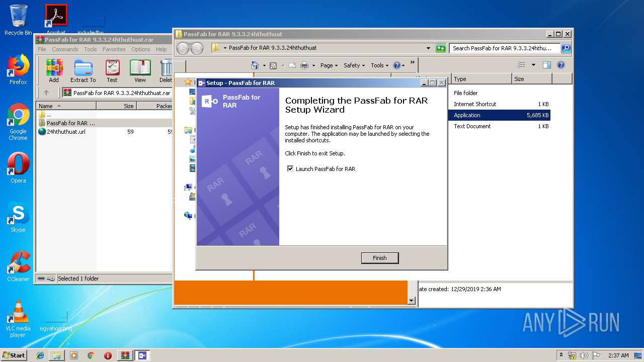Image resolution: width=644 pixels, height=362 pixels.
Task: Click Start button on taskbar
Action: 14,355
